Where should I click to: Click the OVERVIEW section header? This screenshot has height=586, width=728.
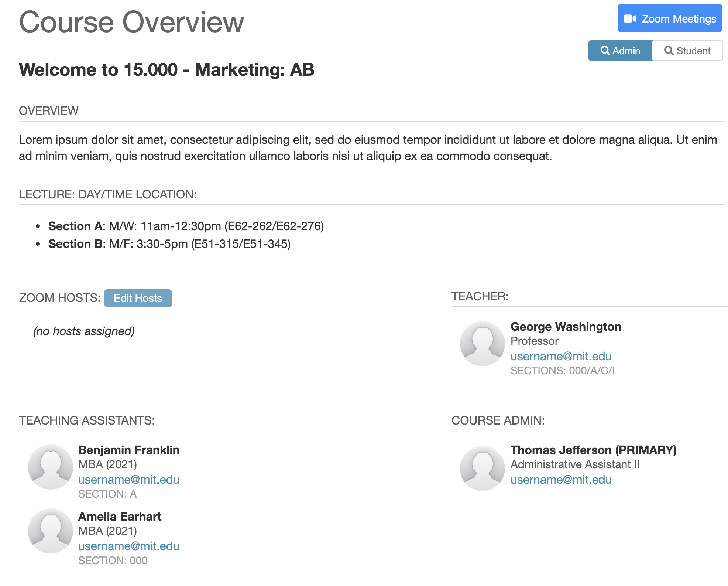tap(49, 111)
